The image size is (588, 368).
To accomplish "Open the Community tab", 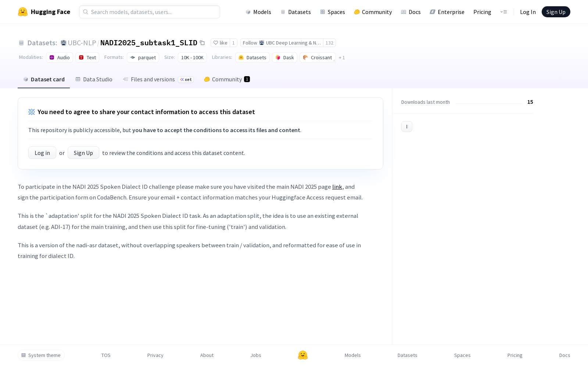I will 227,79.
